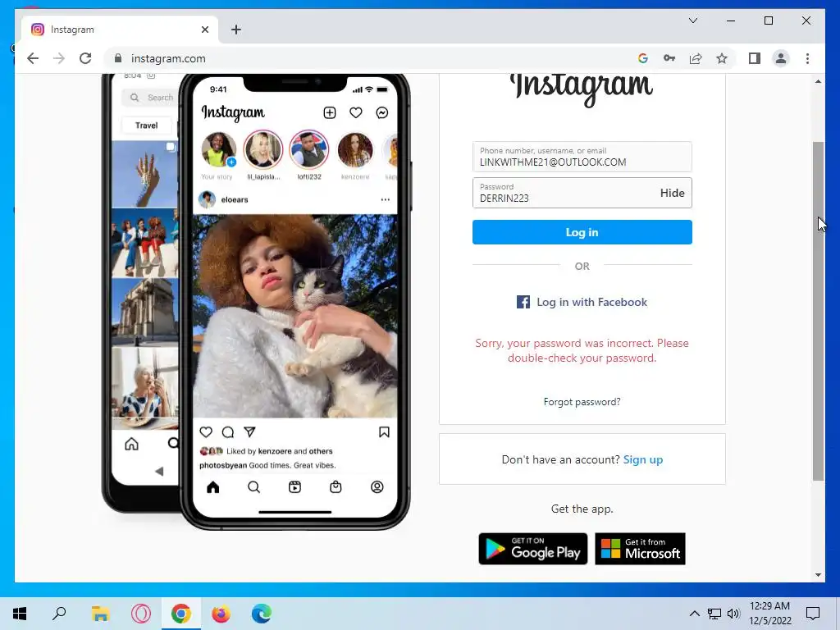Screen dimensions: 840x630
Task: Bookmark this page with the star
Action: click(722, 58)
